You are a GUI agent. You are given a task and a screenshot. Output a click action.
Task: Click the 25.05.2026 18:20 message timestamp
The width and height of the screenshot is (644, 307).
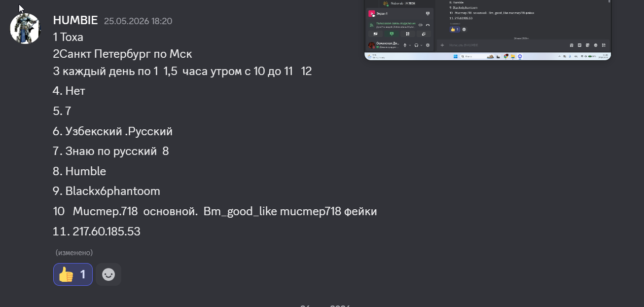(x=138, y=21)
